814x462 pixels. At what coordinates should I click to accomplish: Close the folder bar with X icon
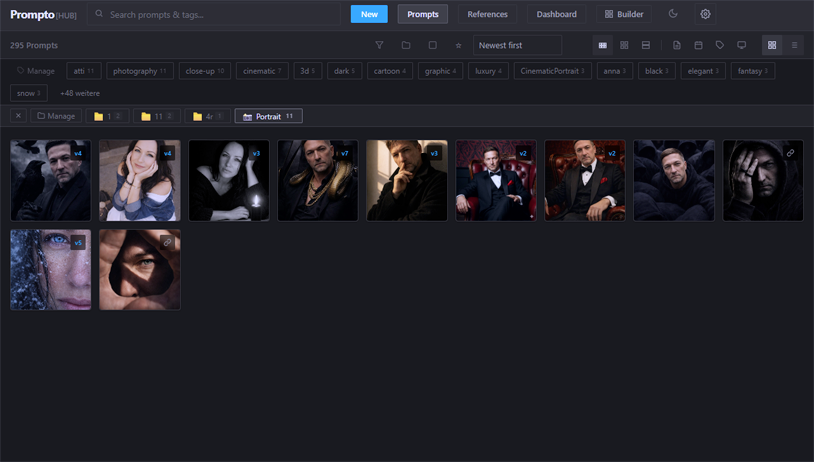18,116
